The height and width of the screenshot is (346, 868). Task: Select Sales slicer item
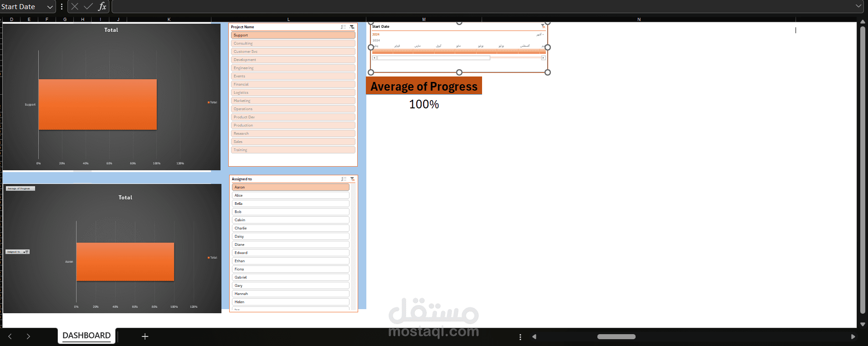[x=293, y=142]
